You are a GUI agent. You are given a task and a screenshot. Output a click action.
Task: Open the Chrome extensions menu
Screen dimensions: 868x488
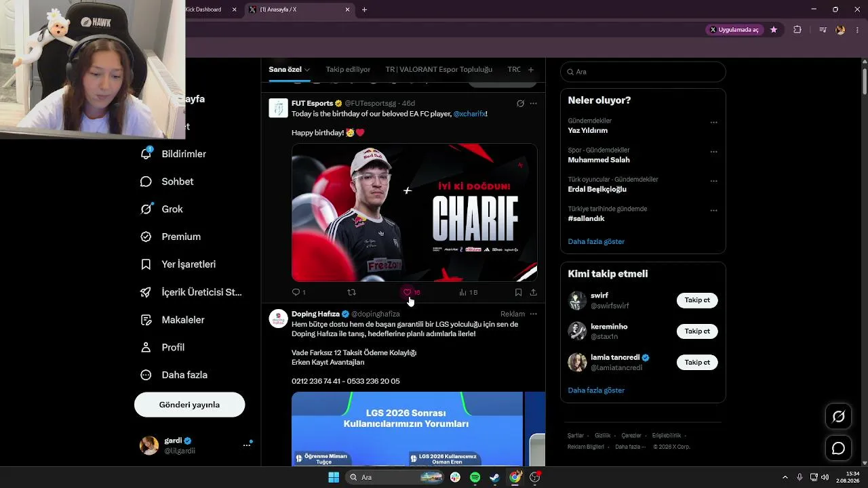pyautogui.click(x=797, y=30)
